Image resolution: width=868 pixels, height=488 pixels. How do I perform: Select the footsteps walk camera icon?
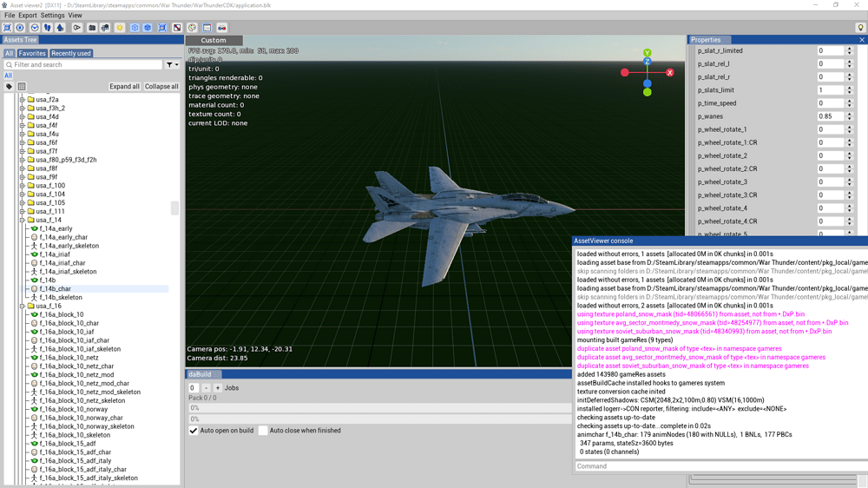point(48,28)
